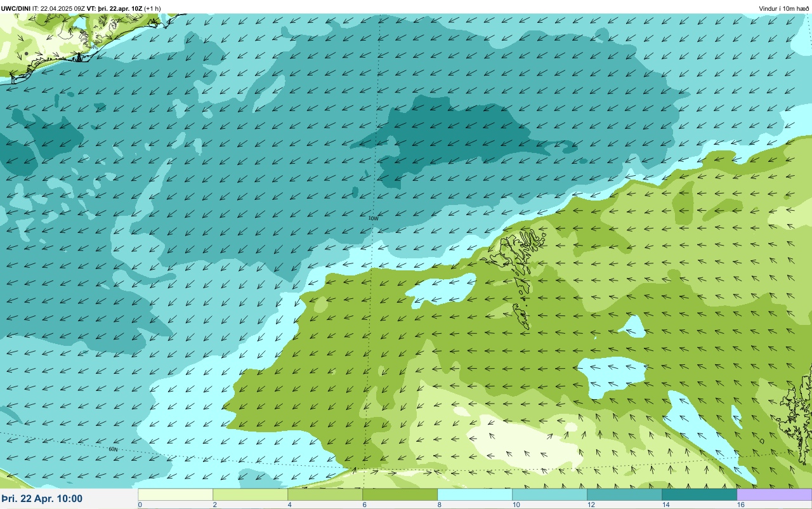Click the pale cyan 8–10 legend swatch
The width and height of the screenshot is (812, 509).
[475, 494]
